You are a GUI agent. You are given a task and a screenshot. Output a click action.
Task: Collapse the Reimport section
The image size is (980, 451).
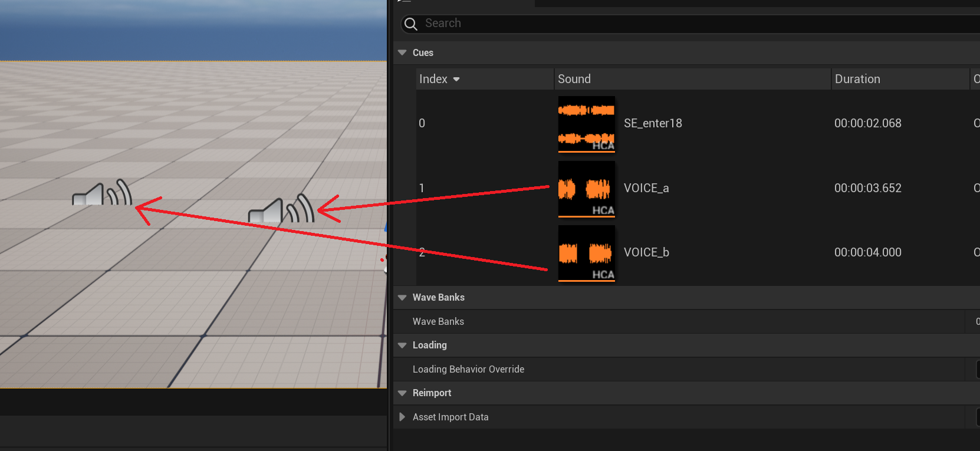click(402, 393)
